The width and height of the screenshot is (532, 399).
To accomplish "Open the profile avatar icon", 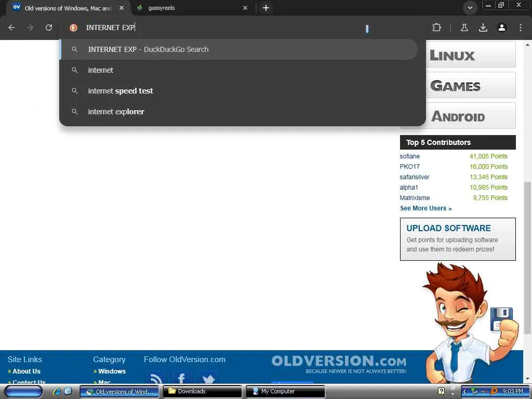I will tap(502, 28).
